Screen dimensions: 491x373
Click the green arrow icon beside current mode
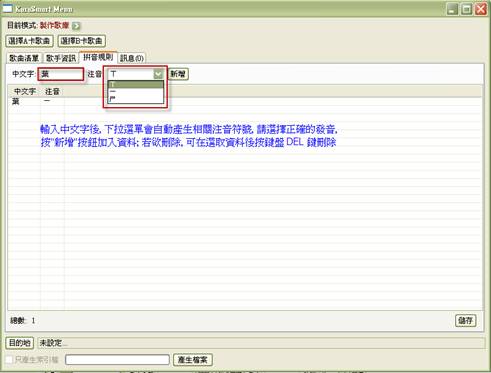click(x=76, y=26)
